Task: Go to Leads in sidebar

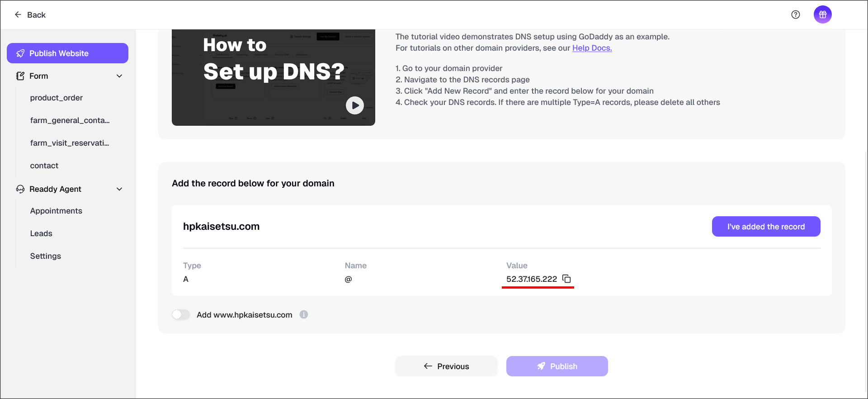Action: tap(41, 233)
